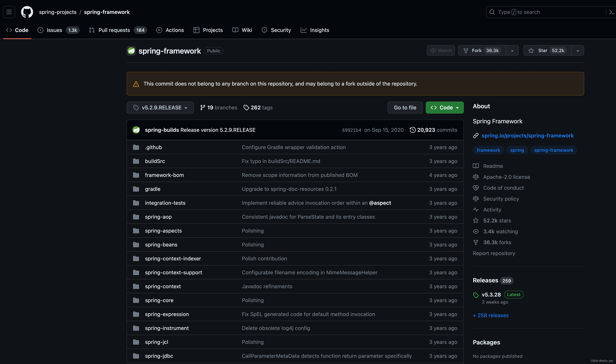The image size is (616, 364).
Task: Click the search magnifier icon
Action: pos(492,12)
